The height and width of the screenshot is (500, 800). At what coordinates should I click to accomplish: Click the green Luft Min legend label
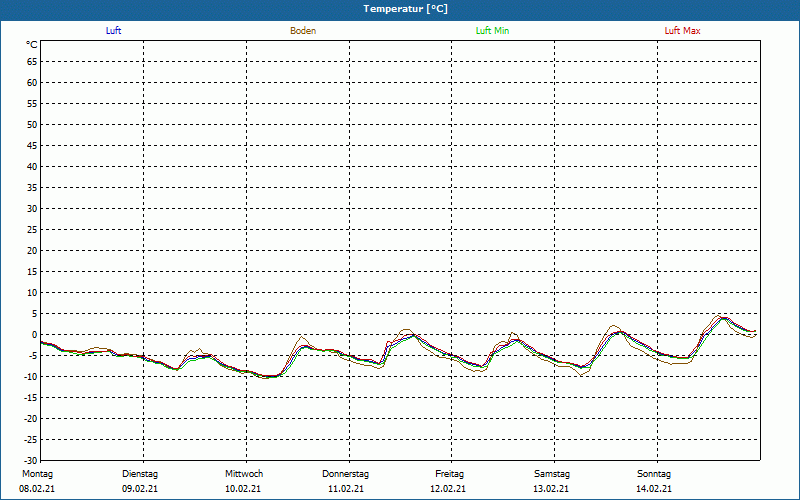tap(492, 31)
